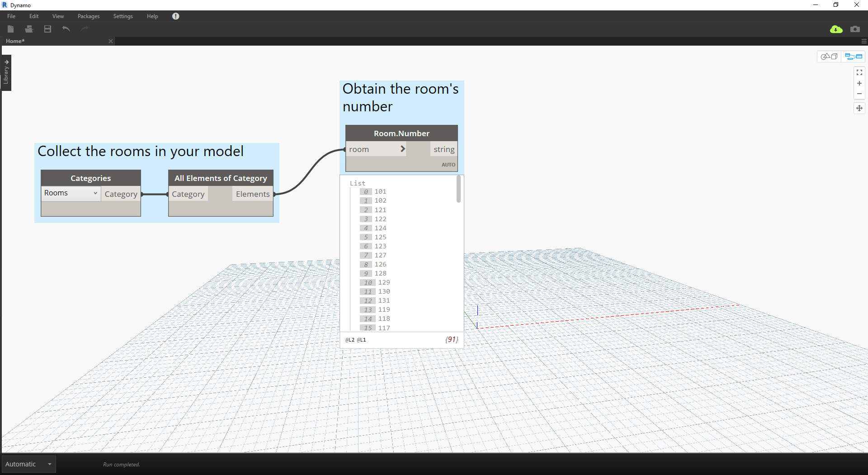Open the Rooms category dropdown

coord(71,193)
